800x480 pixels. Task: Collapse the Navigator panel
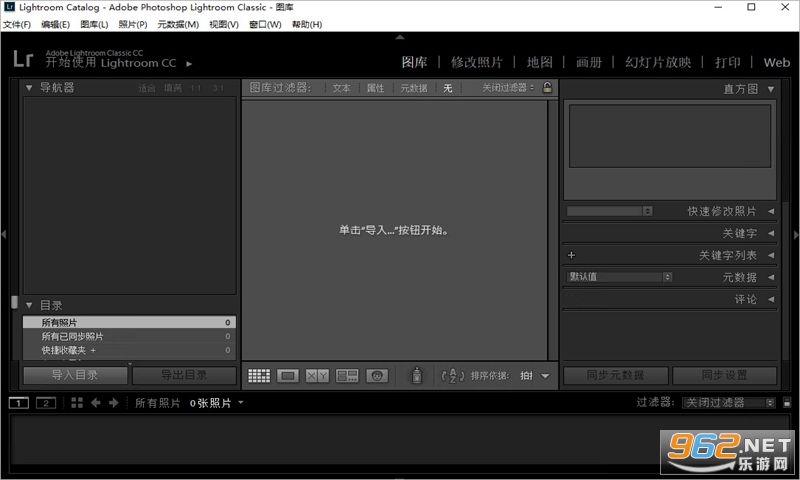(x=29, y=88)
